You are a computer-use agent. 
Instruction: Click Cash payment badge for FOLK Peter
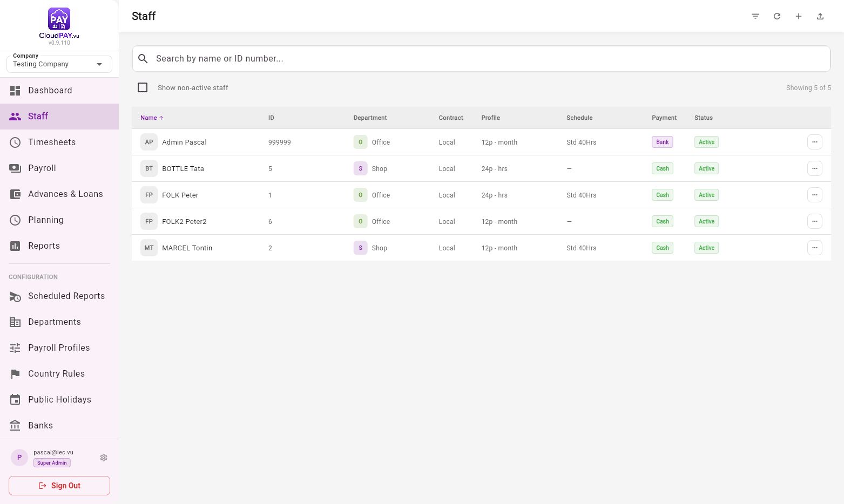(x=663, y=195)
